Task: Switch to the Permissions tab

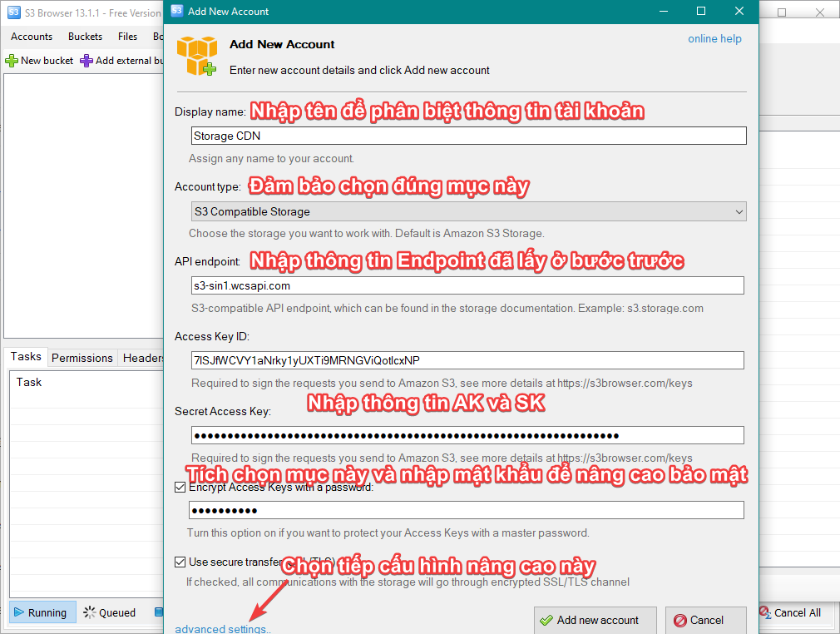Action: 82,358
